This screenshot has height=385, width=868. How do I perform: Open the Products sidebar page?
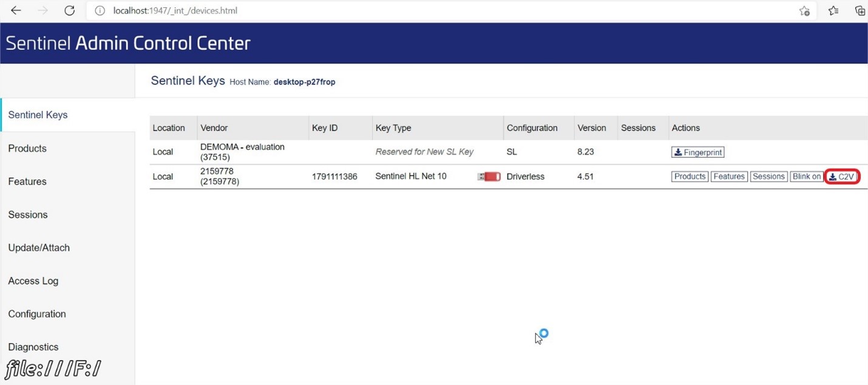[27, 148]
